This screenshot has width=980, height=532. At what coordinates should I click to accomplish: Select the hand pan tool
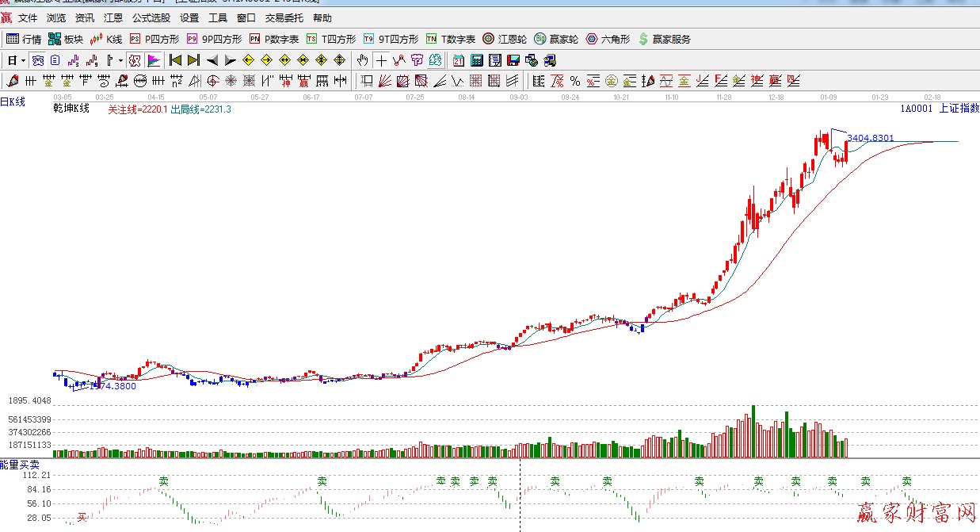click(x=362, y=60)
